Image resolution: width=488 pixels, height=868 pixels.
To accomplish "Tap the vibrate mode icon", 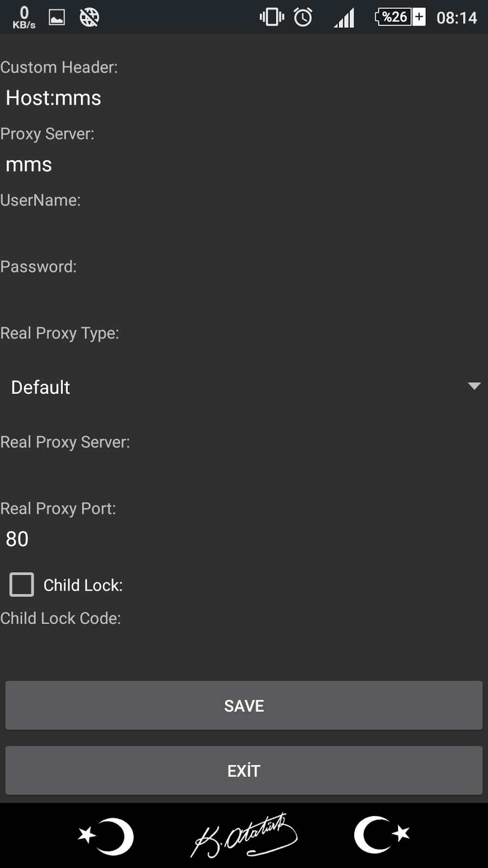I will [272, 17].
